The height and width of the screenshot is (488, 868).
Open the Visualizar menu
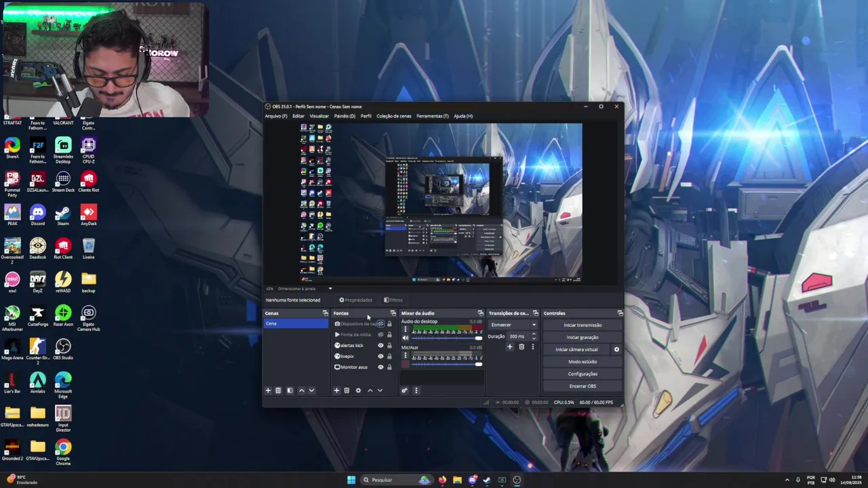(319, 116)
